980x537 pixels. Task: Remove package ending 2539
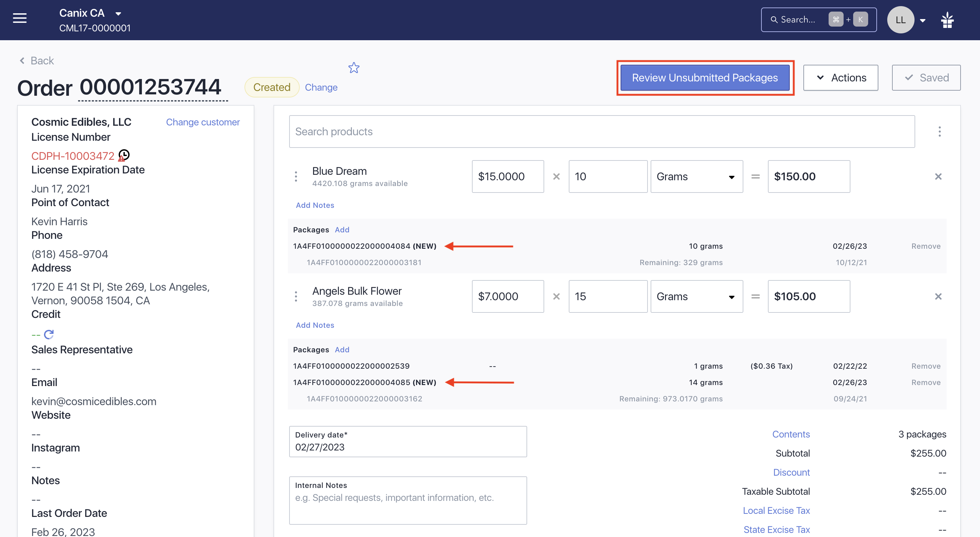pyautogui.click(x=925, y=366)
